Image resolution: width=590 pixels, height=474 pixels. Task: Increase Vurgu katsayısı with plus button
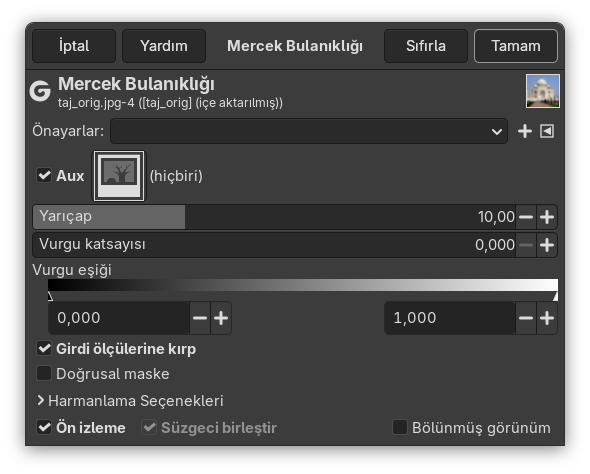[x=547, y=245]
